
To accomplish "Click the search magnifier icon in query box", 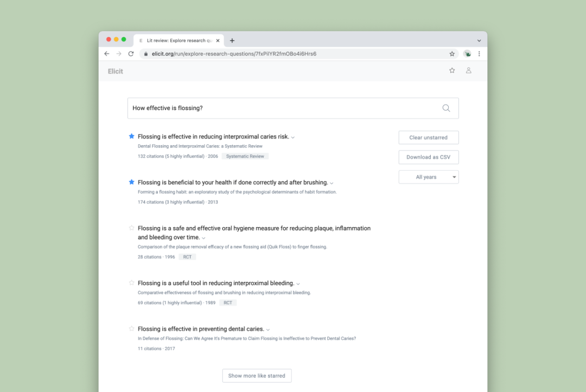I will click(446, 108).
